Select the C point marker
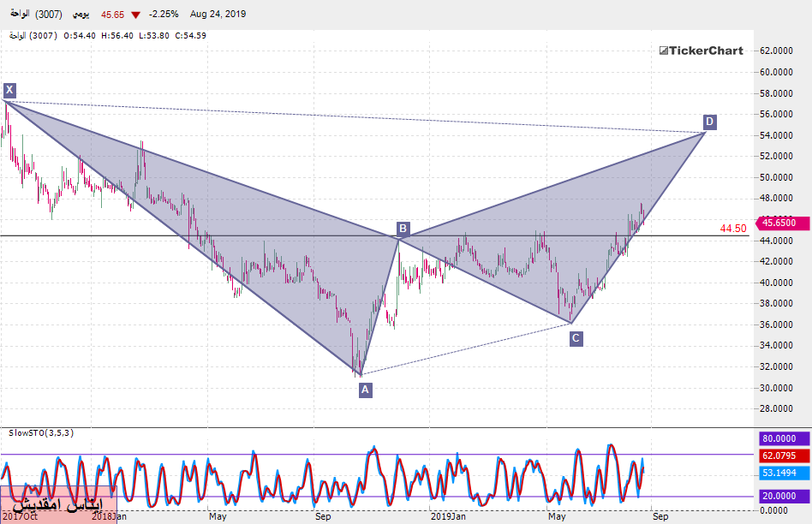Viewport: 812px width, 524px height. tap(576, 338)
